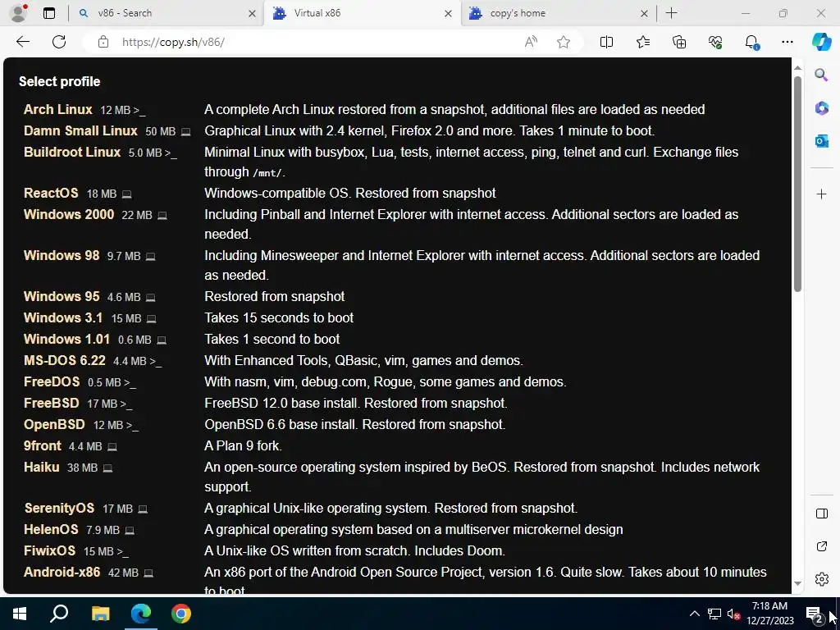Boot Windows 3.1 profile

click(62, 317)
